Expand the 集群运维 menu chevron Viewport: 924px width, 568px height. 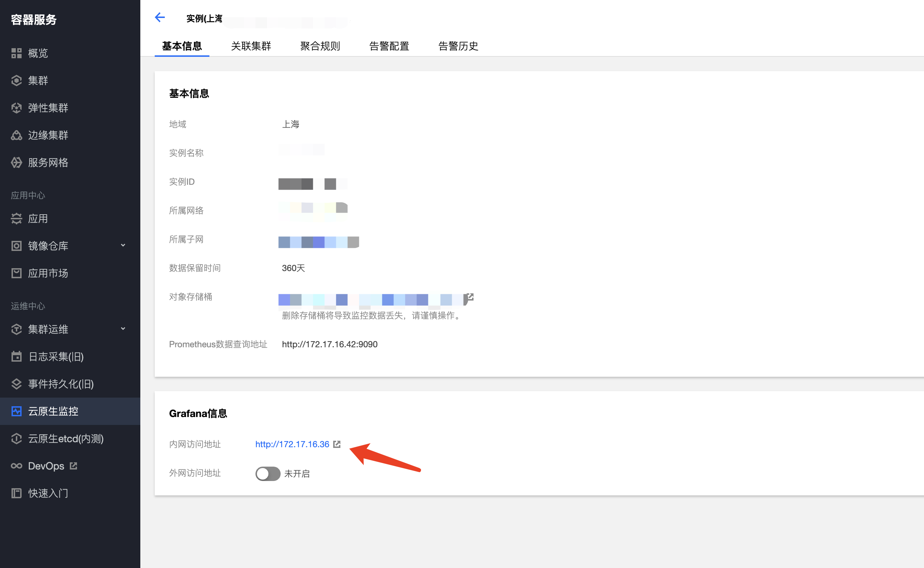click(123, 329)
